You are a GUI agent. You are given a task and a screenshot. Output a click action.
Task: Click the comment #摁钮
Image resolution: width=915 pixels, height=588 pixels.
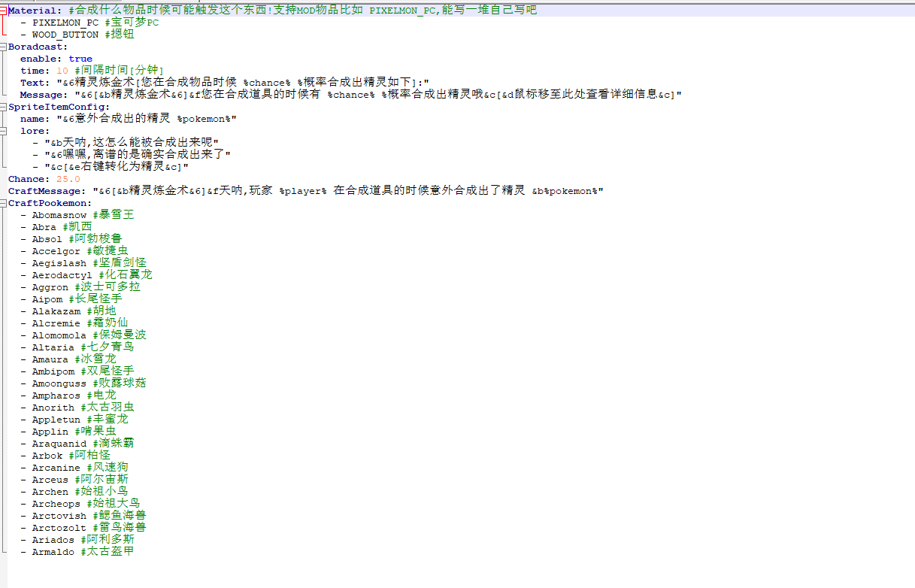click(x=120, y=35)
